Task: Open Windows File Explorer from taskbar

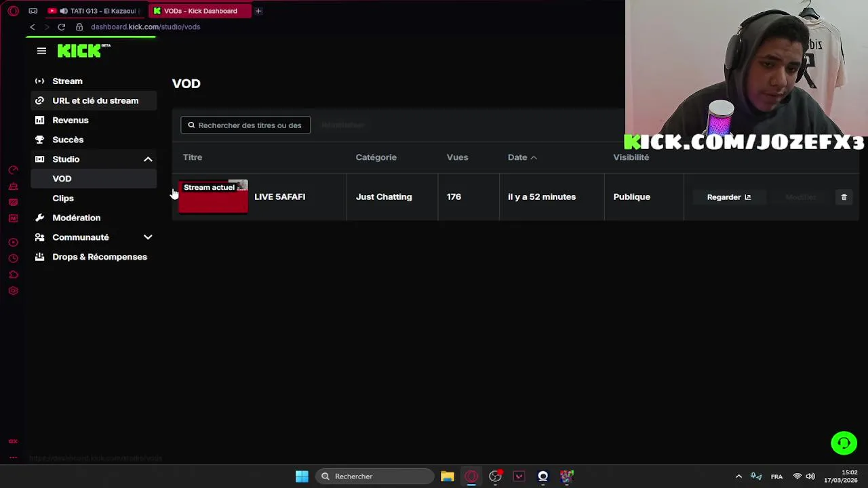Action: [x=447, y=476]
